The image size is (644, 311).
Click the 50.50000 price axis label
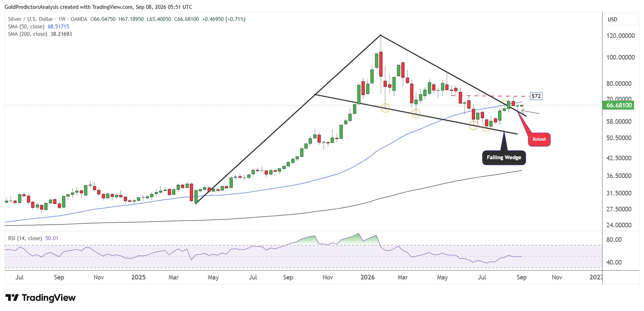click(619, 138)
